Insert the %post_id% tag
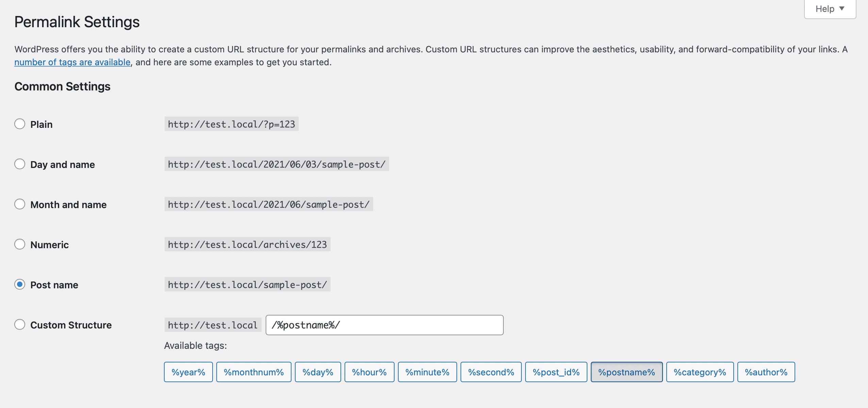 click(556, 372)
